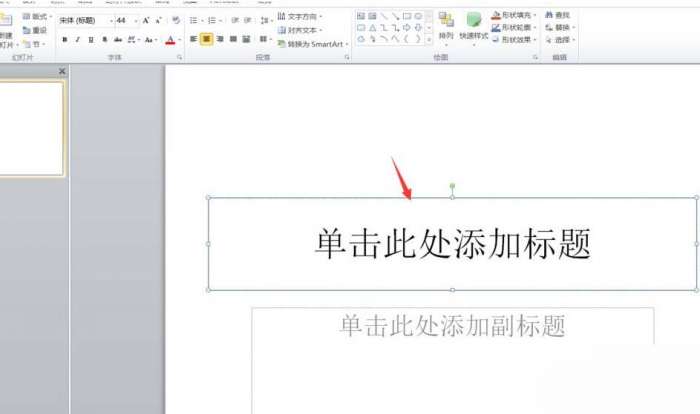
Task: Toggle bold formatting in font group
Action: click(65, 40)
